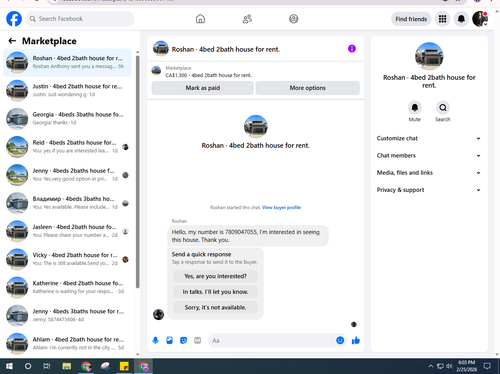
Task: Choose a GIF icon
Action: [x=198, y=340]
